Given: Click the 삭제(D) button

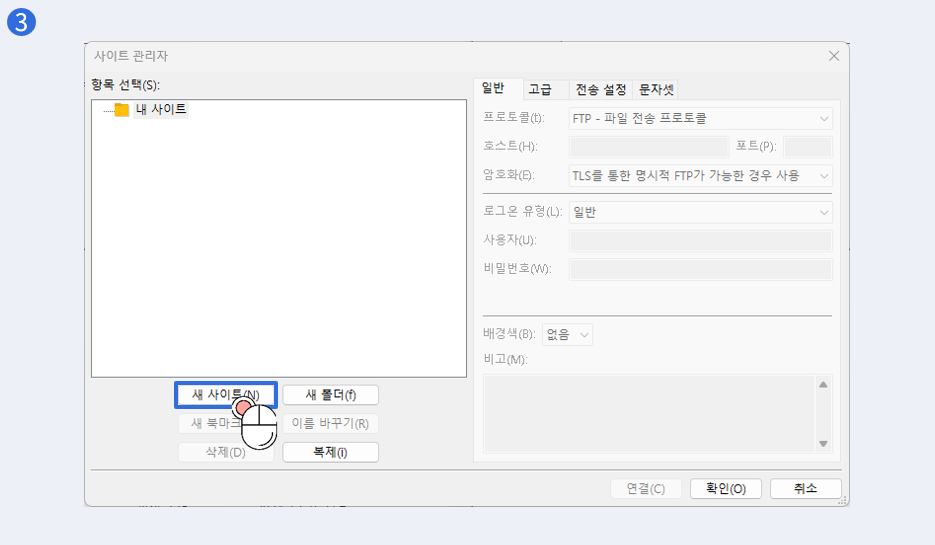Looking at the screenshot, I should point(226,452).
